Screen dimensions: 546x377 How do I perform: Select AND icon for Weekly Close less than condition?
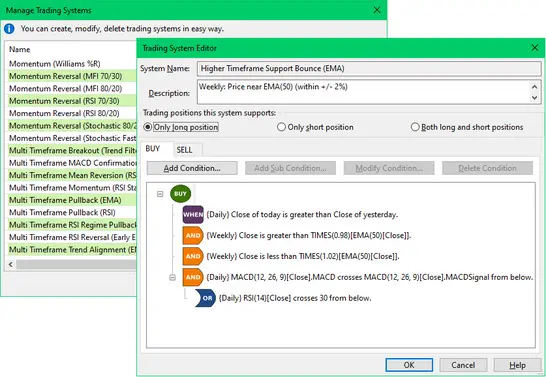pyautogui.click(x=193, y=256)
